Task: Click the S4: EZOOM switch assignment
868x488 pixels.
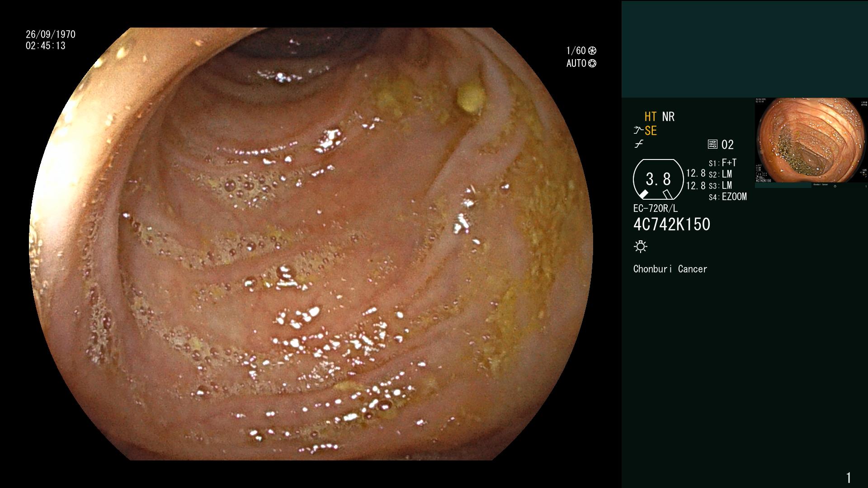Action: (x=728, y=197)
